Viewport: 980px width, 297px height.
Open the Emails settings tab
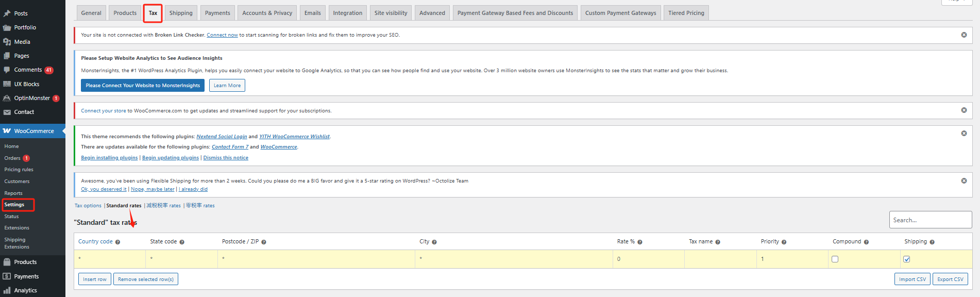[313, 13]
